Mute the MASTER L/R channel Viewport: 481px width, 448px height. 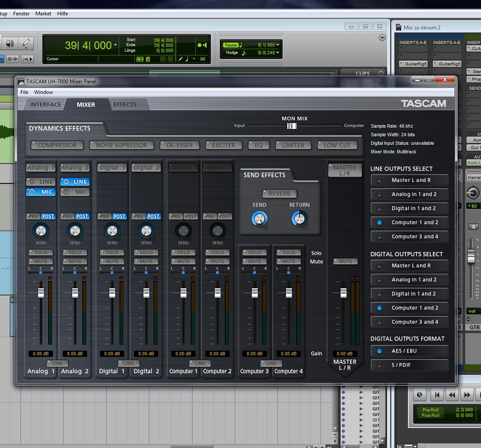click(x=345, y=261)
